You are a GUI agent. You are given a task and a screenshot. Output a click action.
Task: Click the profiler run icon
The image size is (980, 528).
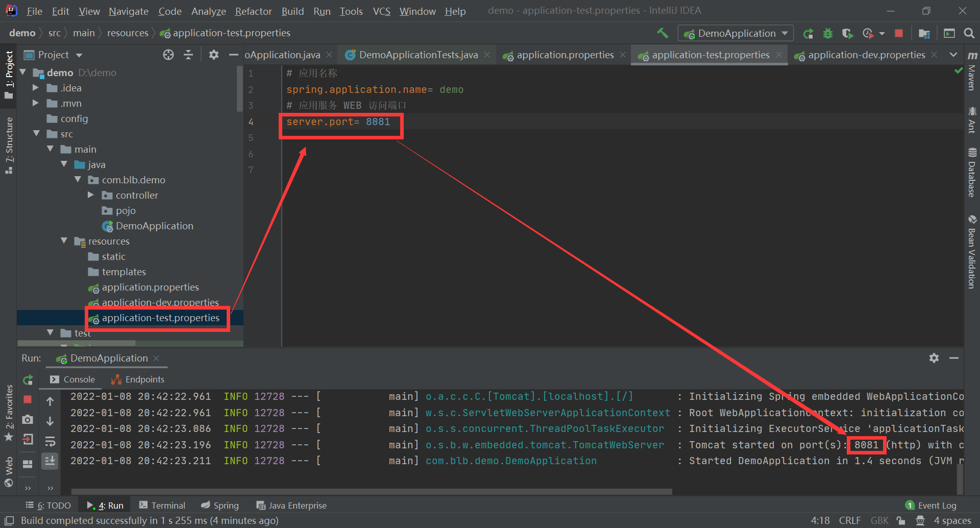click(x=868, y=34)
